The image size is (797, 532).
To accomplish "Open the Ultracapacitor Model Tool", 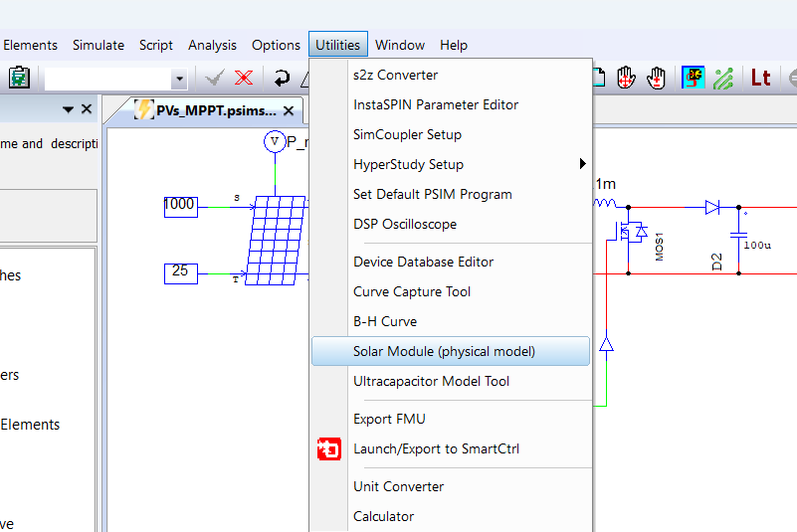I will (x=452, y=381).
